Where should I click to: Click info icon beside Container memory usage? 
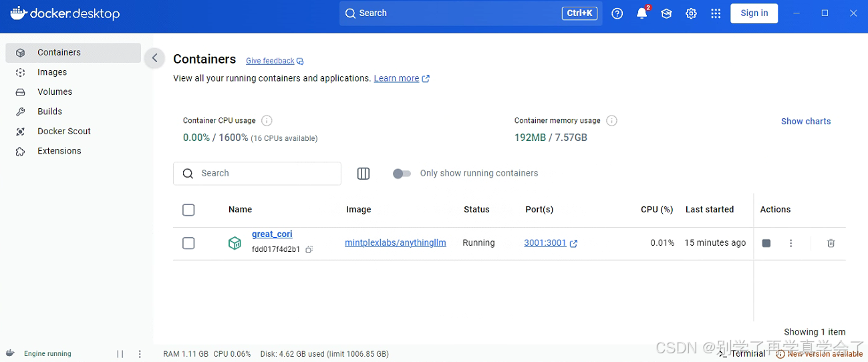[611, 121]
